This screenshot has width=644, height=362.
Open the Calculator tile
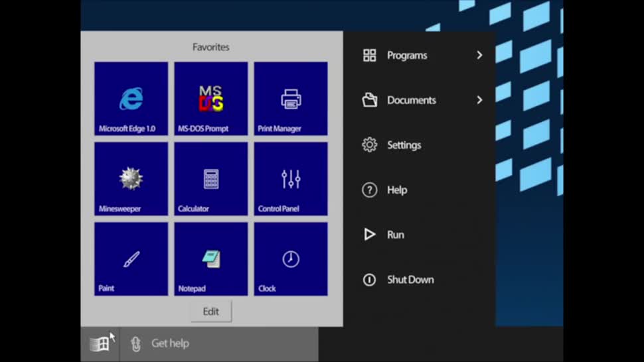tap(210, 179)
